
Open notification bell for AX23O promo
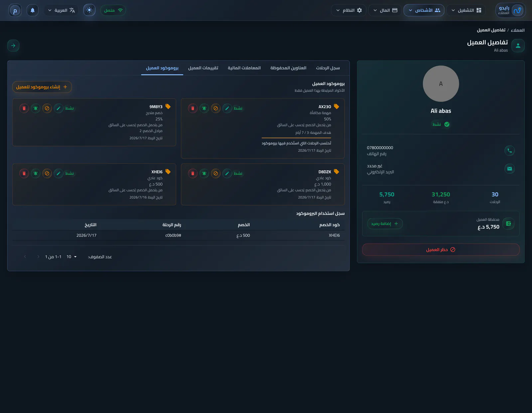pos(204,108)
